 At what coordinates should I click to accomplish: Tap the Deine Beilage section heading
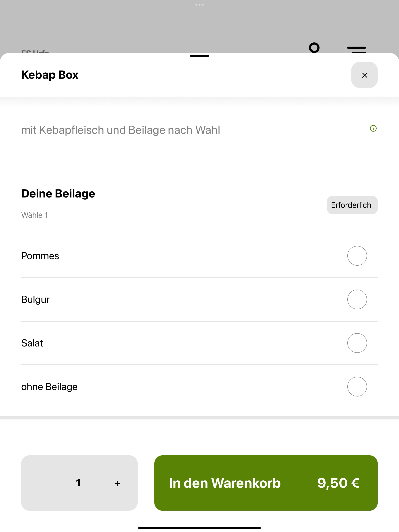coord(58,194)
